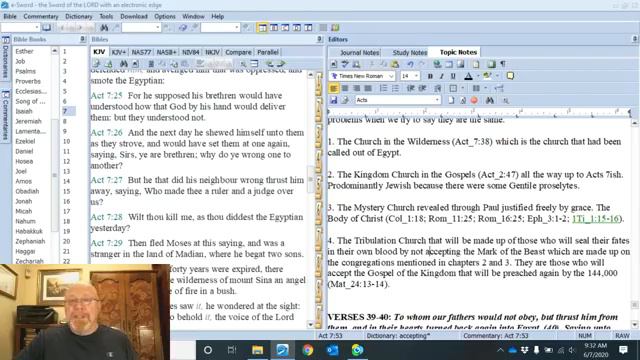The width and height of the screenshot is (640, 360).
Task: Click the Undo arrow in the editor toolbar
Action: point(410,64)
